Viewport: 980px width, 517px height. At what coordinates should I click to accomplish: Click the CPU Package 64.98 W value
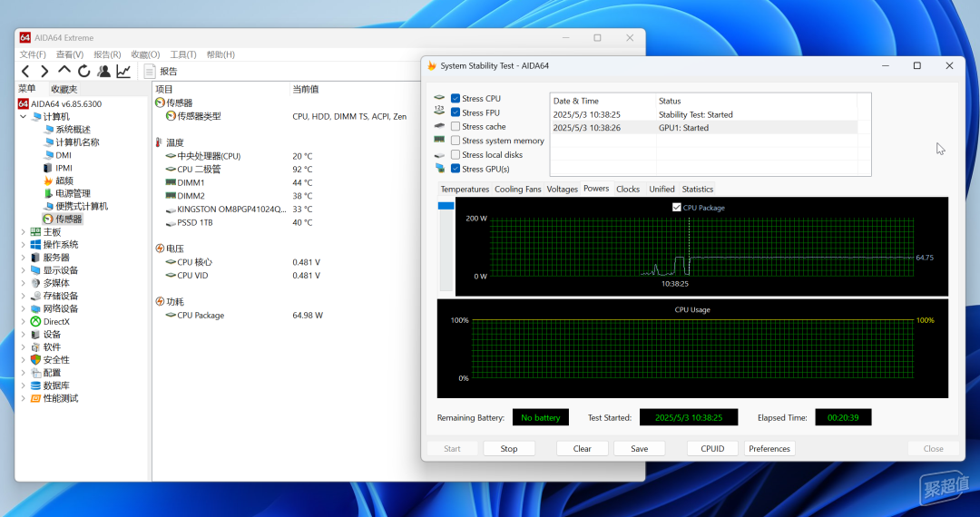coord(308,316)
